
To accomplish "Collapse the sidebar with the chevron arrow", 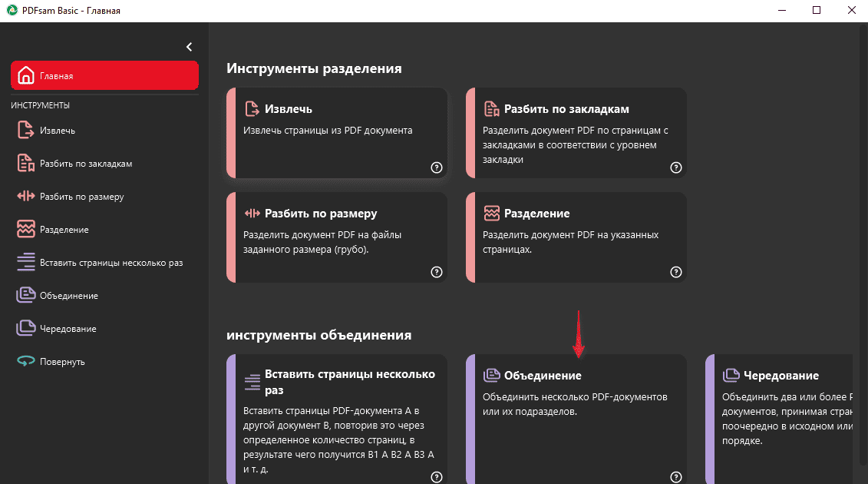I will pos(190,47).
